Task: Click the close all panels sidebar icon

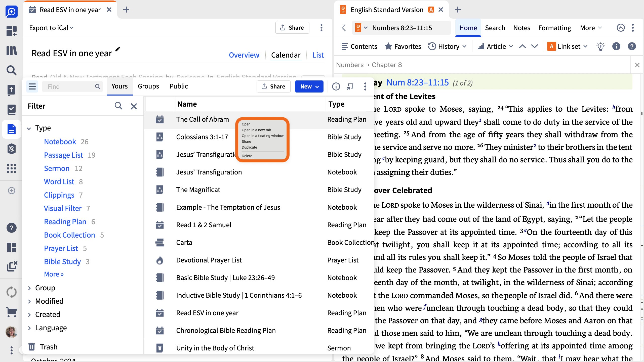Action: 12,266
